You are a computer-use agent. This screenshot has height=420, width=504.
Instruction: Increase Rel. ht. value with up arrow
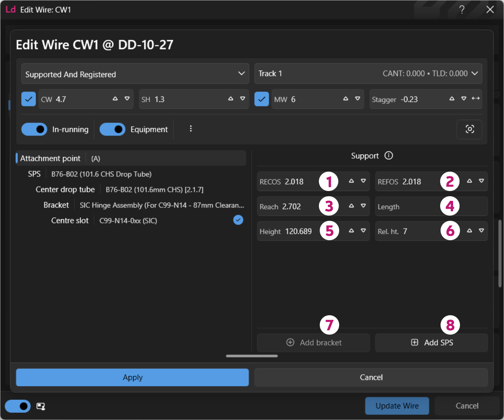[469, 231]
